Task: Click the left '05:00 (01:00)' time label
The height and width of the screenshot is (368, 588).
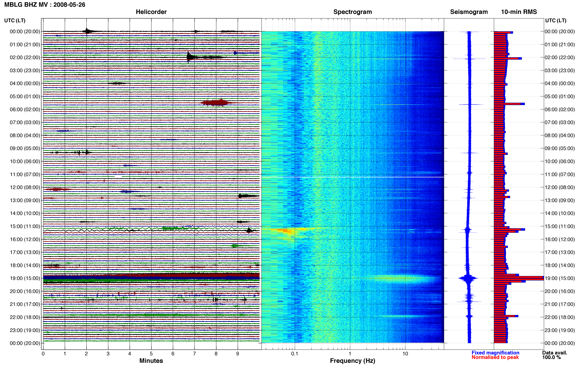Action: [x=25, y=96]
